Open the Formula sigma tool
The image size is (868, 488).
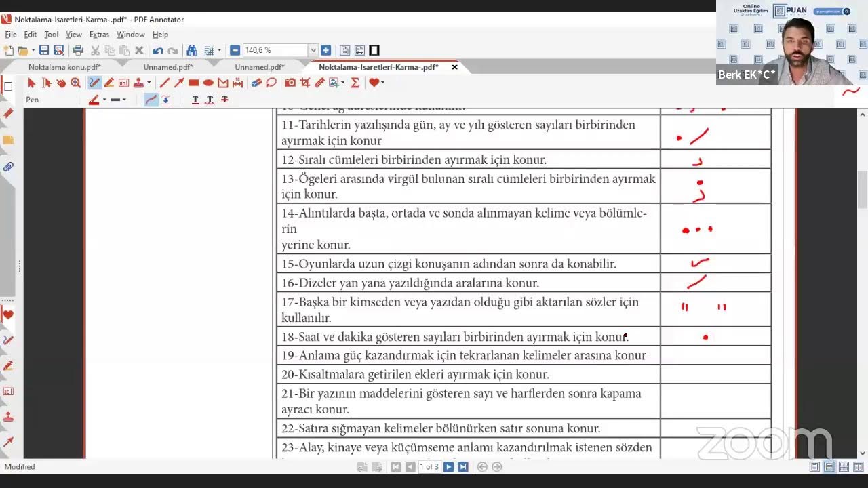(355, 83)
